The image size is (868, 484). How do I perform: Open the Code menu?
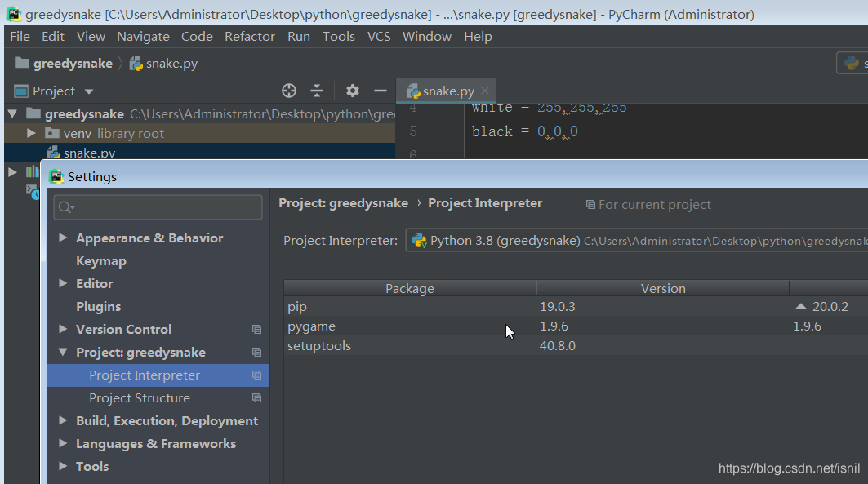[197, 37]
